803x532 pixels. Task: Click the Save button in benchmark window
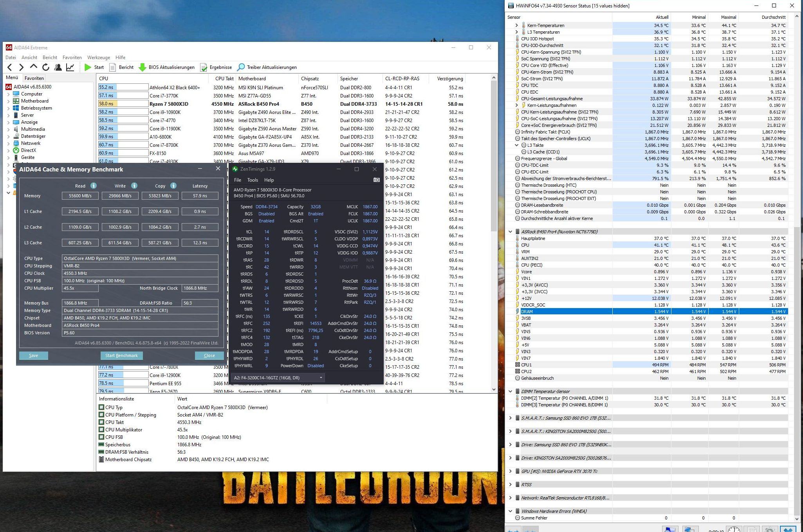pyautogui.click(x=34, y=355)
